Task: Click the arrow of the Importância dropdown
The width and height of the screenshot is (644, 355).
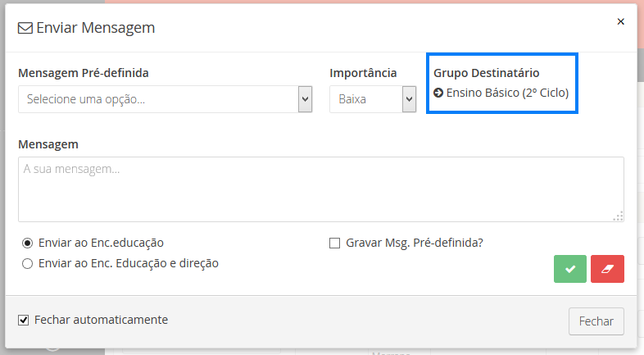Action: click(409, 99)
